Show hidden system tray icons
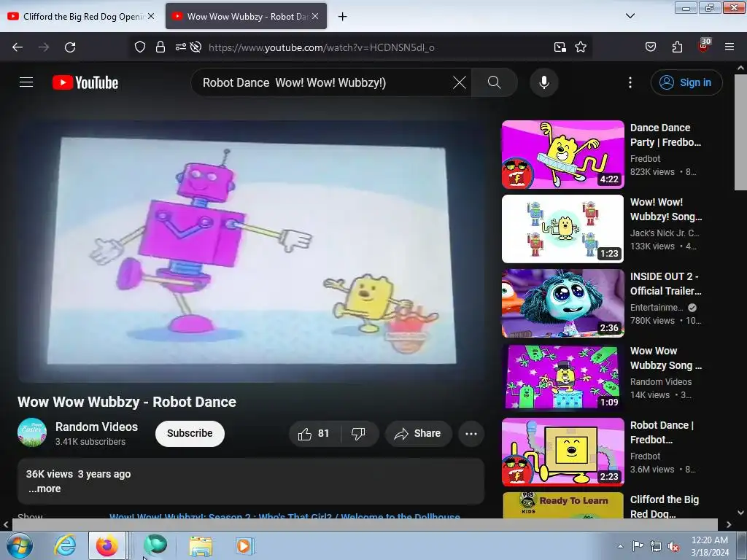747x560 pixels. point(620,546)
